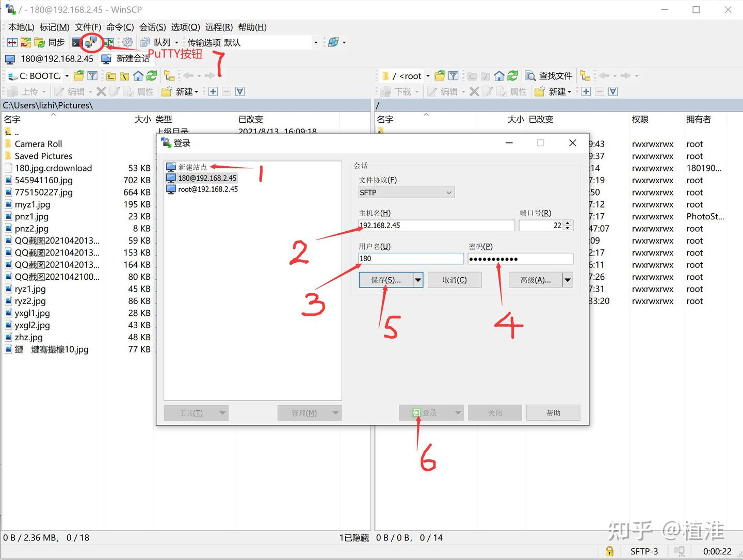Click remote panel select files plus icon

pyautogui.click(x=586, y=91)
